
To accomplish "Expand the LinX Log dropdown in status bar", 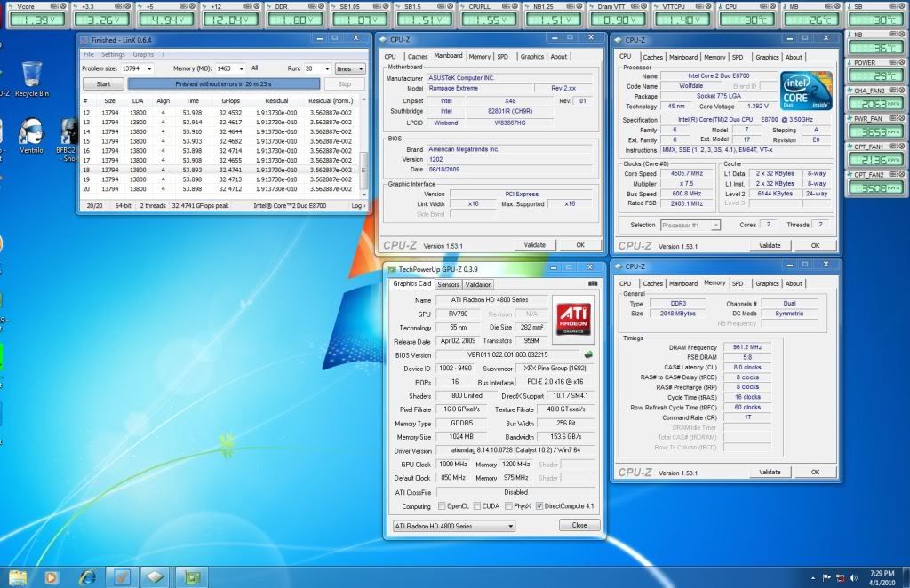I will coord(359,206).
